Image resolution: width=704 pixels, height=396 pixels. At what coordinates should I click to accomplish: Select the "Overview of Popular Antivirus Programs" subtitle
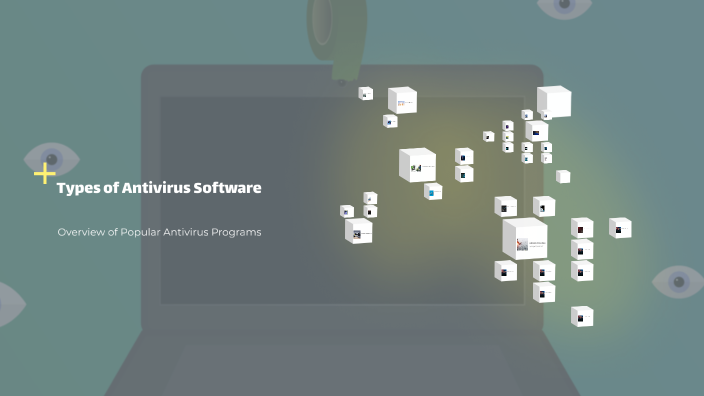pyautogui.click(x=159, y=232)
